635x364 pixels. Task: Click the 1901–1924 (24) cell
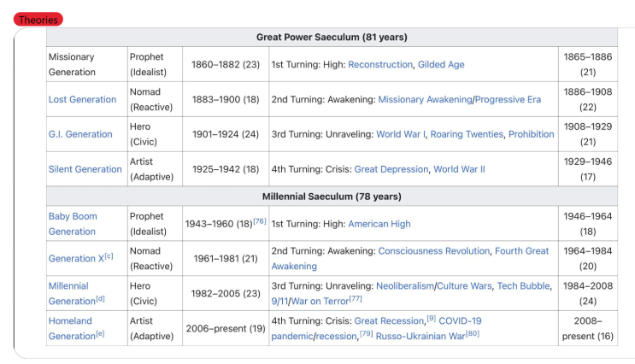pyautogui.click(x=226, y=134)
